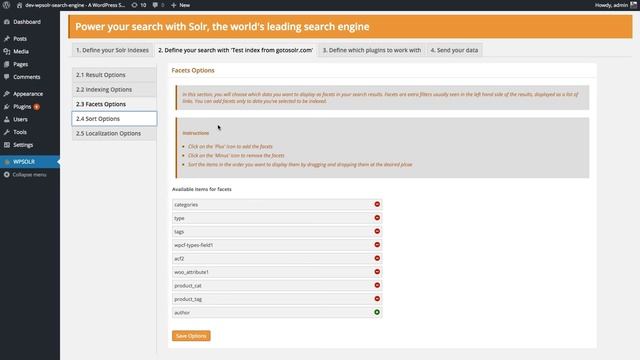Remove the type facet with minus icon
This screenshot has width=640, height=360.
(377, 218)
